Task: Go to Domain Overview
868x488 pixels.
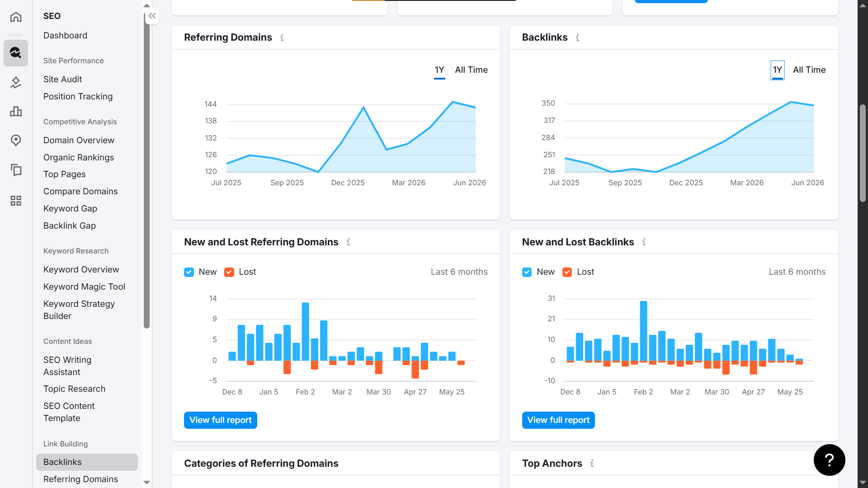Action: click(79, 141)
